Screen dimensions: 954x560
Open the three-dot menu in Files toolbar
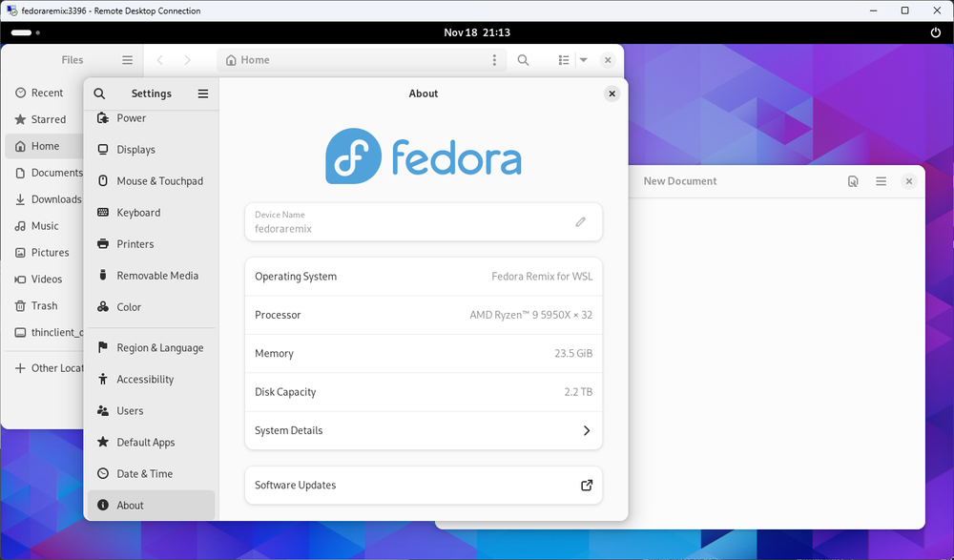(x=494, y=59)
